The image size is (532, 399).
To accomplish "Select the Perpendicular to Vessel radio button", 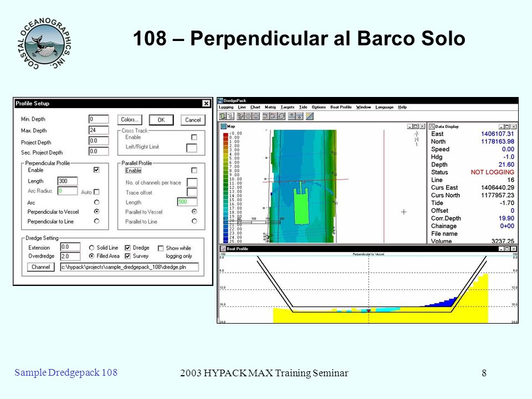I will click(x=96, y=211).
